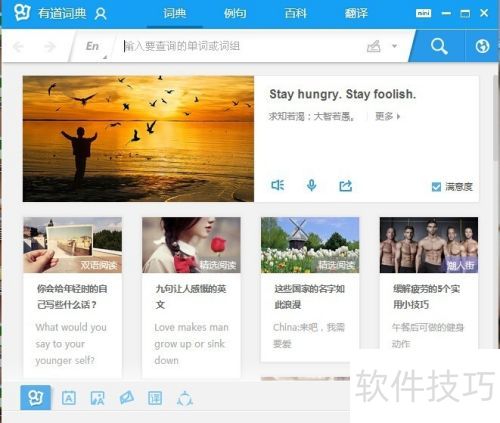Click translation text 求知若渴；大智若愚
Viewport: 500px width, 423px height.
coord(312,116)
